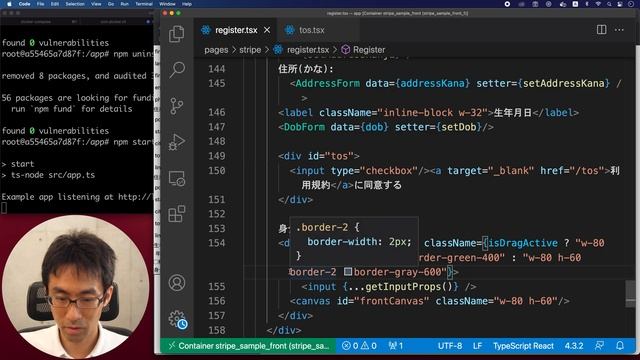Click the terminal cursor prompt box
The height and width of the screenshot is (360, 640).
tap(4, 208)
